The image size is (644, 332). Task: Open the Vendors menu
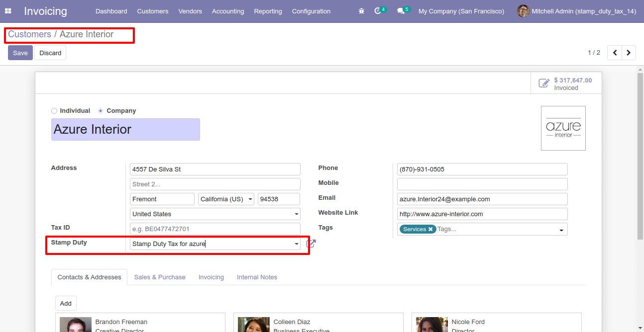click(190, 11)
